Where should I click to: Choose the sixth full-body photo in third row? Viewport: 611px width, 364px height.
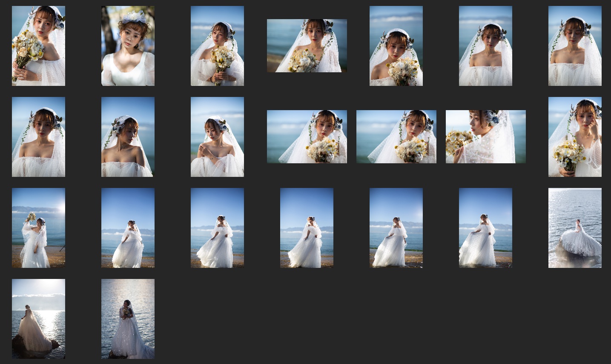(x=485, y=228)
